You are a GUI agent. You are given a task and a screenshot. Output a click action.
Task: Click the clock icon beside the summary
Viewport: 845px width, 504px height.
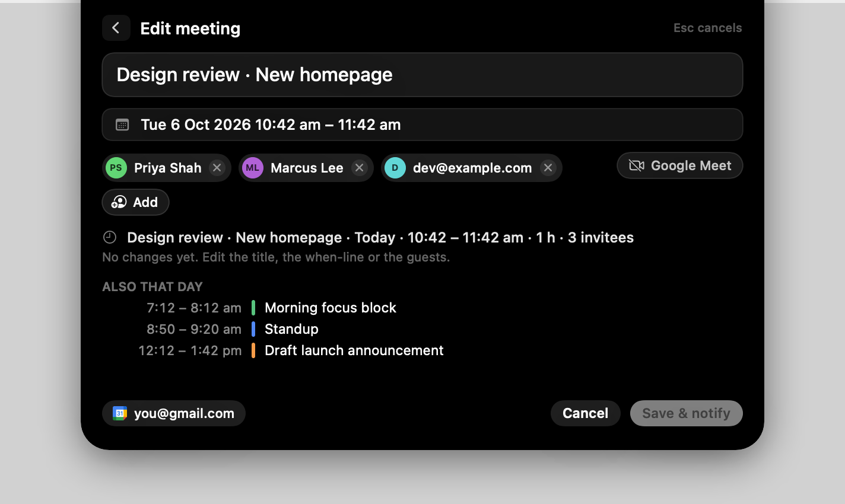click(110, 237)
